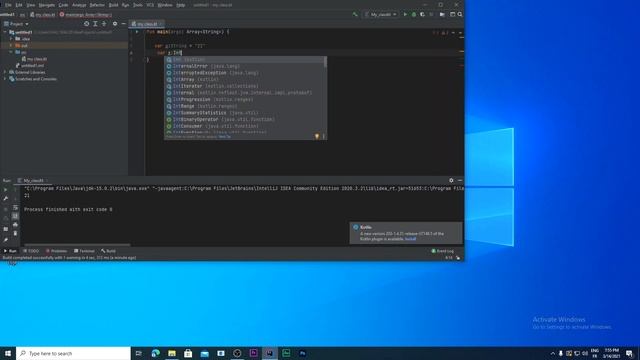Hide the Run tool window
The image size is (640, 360).
460,180
